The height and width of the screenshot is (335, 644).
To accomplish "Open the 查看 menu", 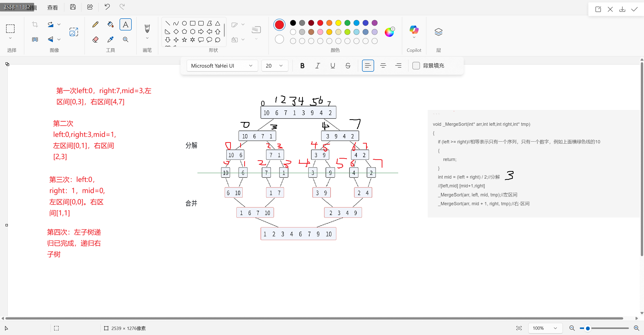I will [x=52, y=8].
